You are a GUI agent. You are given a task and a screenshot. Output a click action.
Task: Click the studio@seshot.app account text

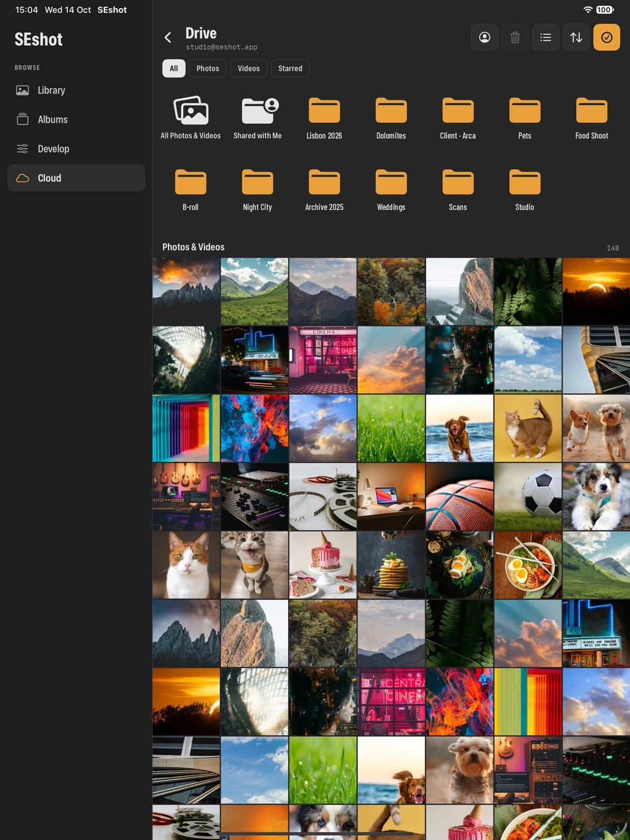click(x=222, y=47)
